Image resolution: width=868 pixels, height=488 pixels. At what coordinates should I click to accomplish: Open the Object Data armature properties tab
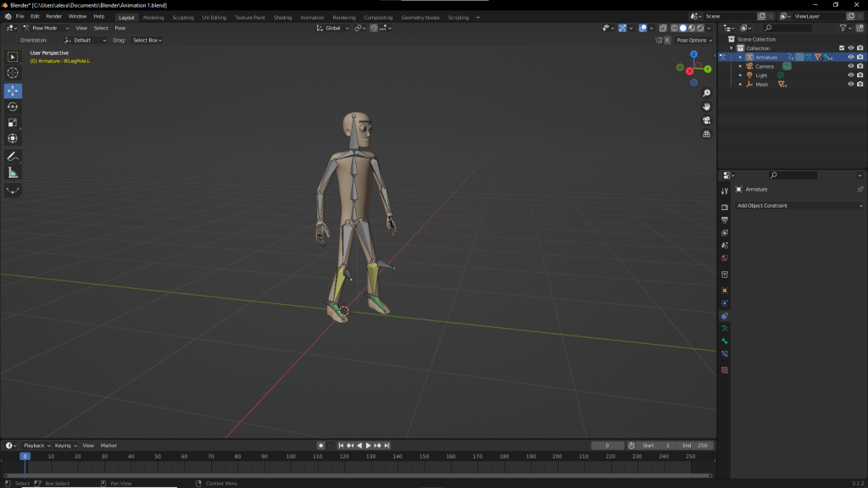pos(725,328)
